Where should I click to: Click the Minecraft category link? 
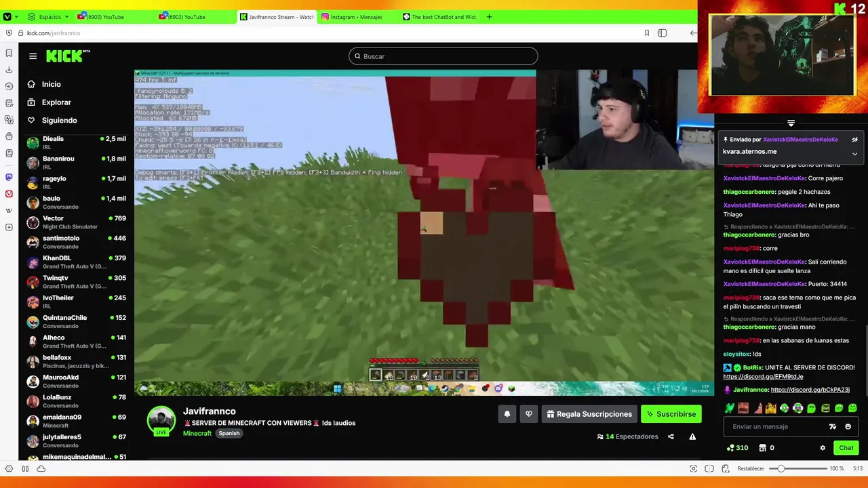click(x=197, y=433)
